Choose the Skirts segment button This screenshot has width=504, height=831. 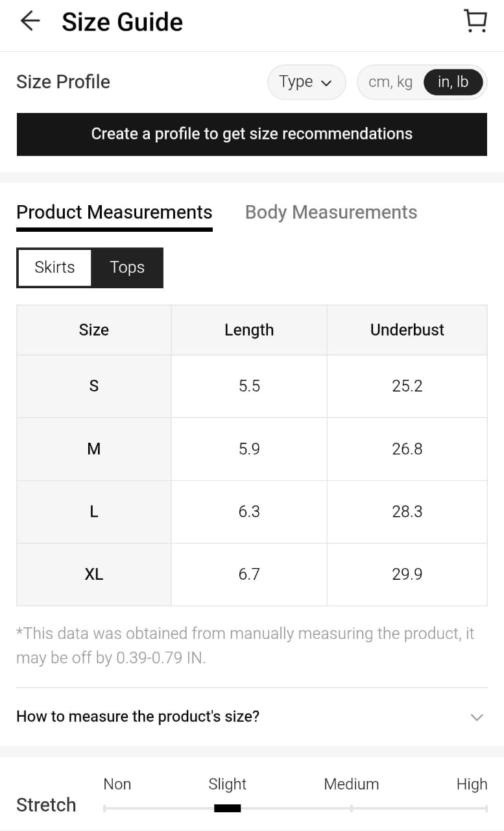click(54, 267)
